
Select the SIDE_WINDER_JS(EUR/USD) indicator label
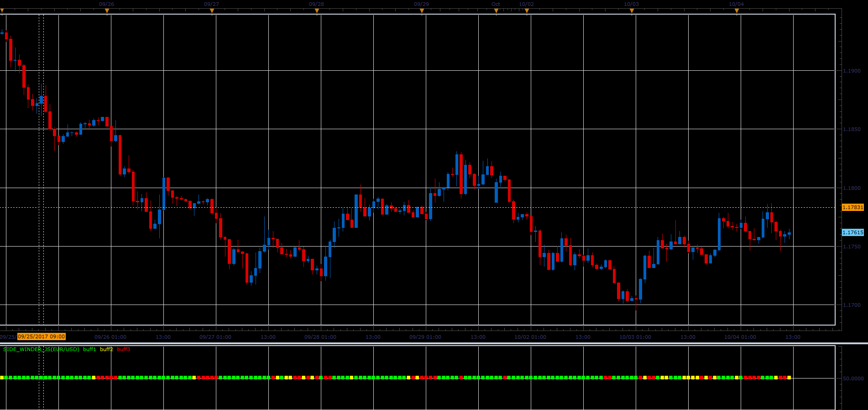point(41,349)
